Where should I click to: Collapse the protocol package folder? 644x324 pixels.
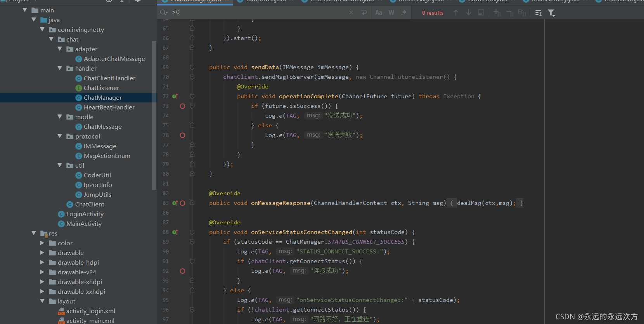pyautogui.click(x=60, y=136)
